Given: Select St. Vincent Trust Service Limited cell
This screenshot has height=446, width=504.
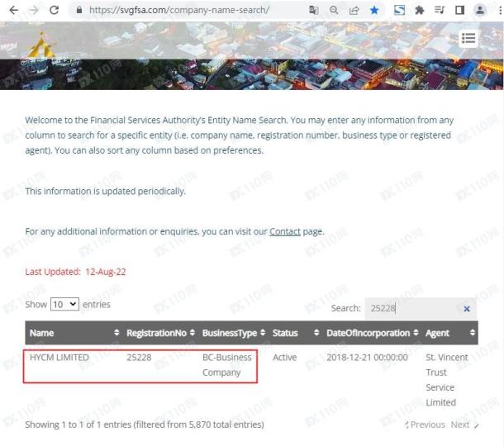Looking at the screenshot, I should point(447,380).
